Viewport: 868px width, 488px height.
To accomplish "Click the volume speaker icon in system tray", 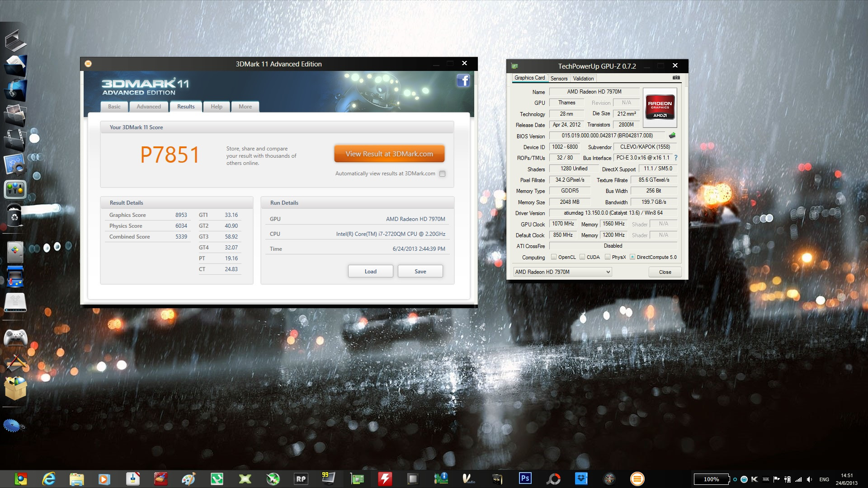I will pyautogui.click(x=809, y=479).
